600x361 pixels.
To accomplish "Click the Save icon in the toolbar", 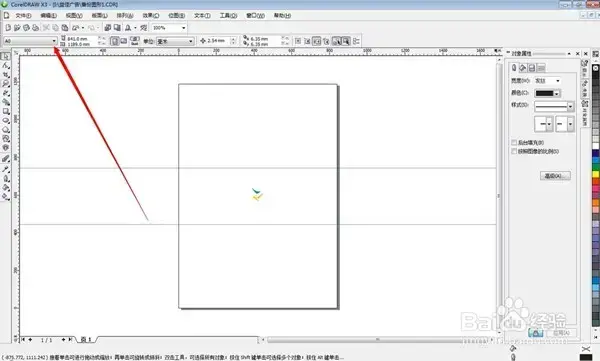I will (x=26, y=28).
